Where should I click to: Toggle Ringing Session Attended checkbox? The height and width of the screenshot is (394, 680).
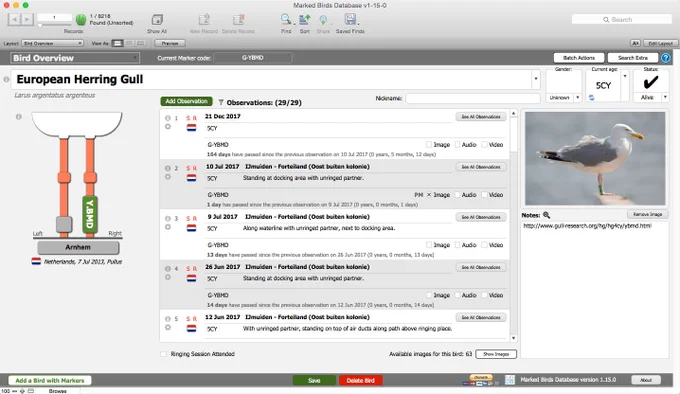pos(163,354)
